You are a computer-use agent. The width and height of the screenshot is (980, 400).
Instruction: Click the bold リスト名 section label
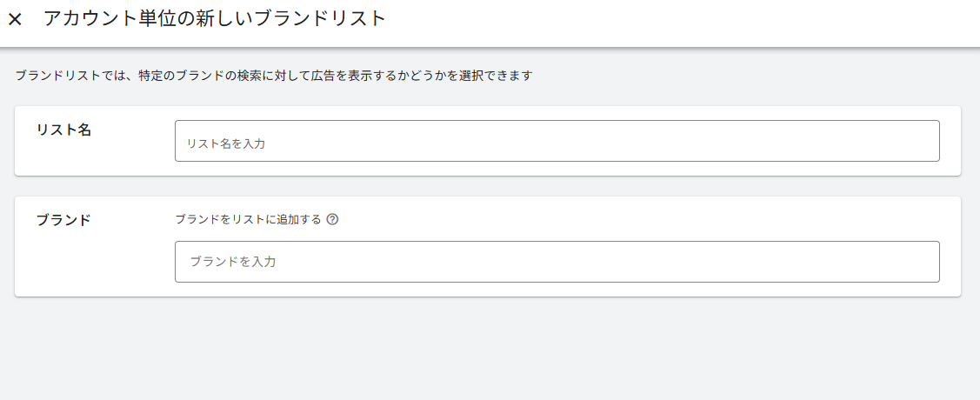pyautogui.click(x=63, y=130)
